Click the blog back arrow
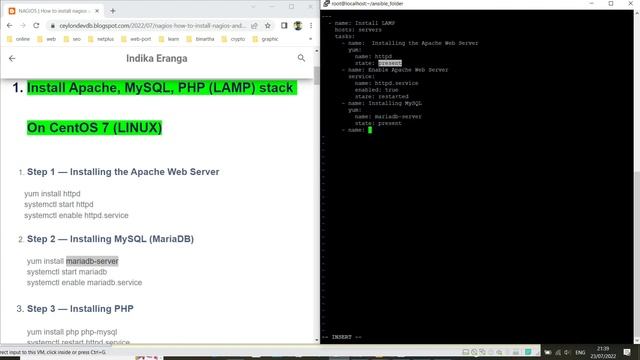640x360 pixels. pos(12,58)
